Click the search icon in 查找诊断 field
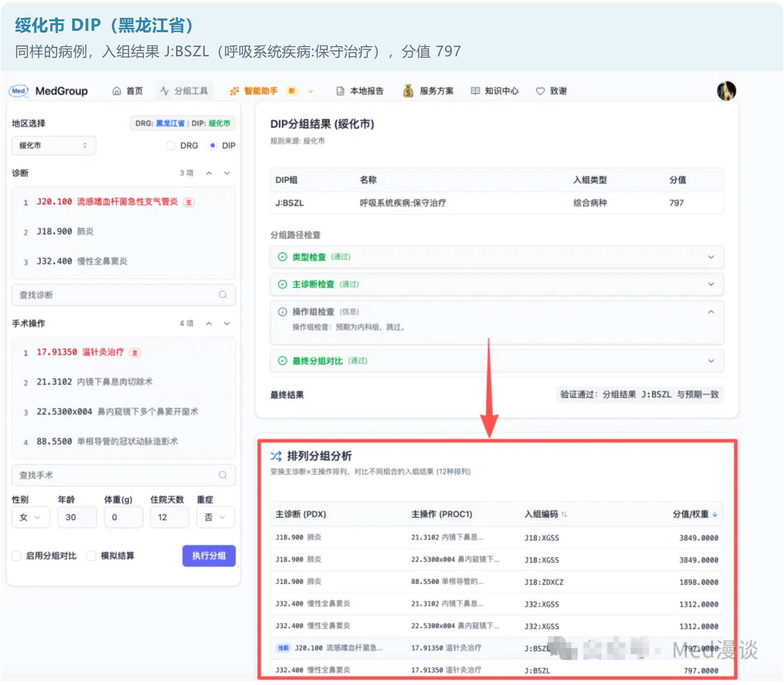Screen dimensions: 784x685 pyautogui.click(x=223, y=295)
